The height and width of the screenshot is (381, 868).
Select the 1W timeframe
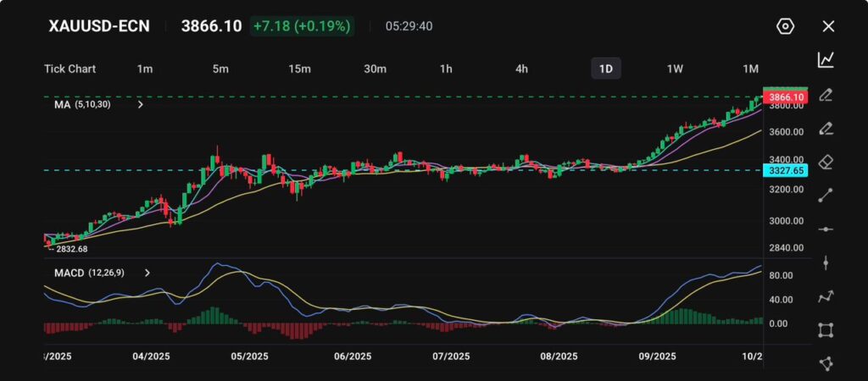[675, 69]
